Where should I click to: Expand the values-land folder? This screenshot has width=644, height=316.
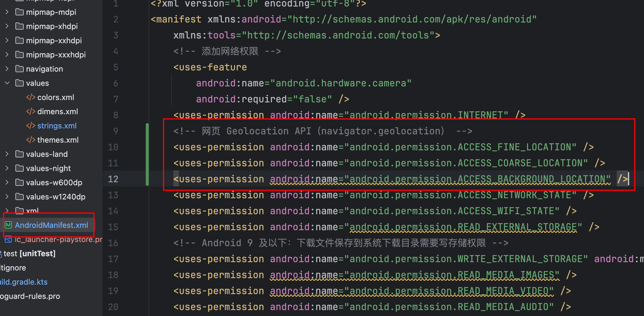click(x=7, y=154)
